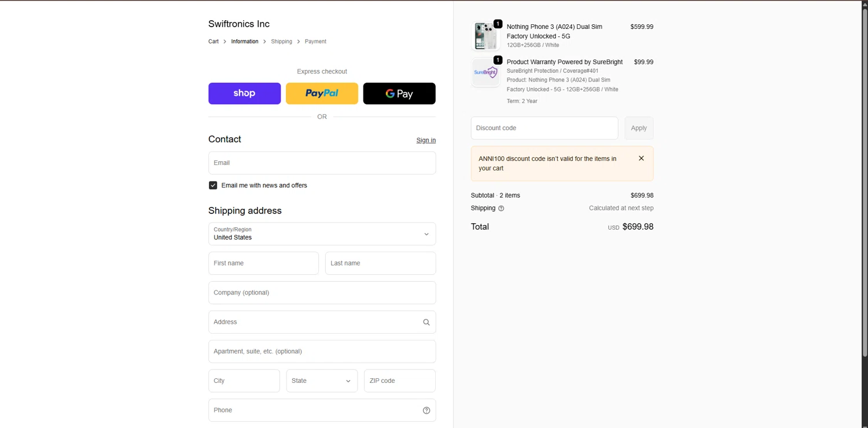Click into the Address field
Image resolution: width=868 pixels, height=428 pixels.
coord(322,322)
